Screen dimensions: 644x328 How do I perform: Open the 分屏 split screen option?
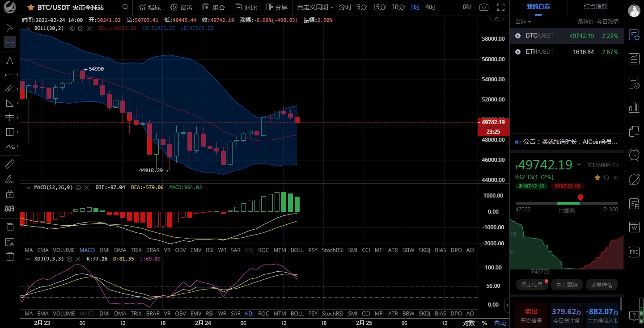277,7
